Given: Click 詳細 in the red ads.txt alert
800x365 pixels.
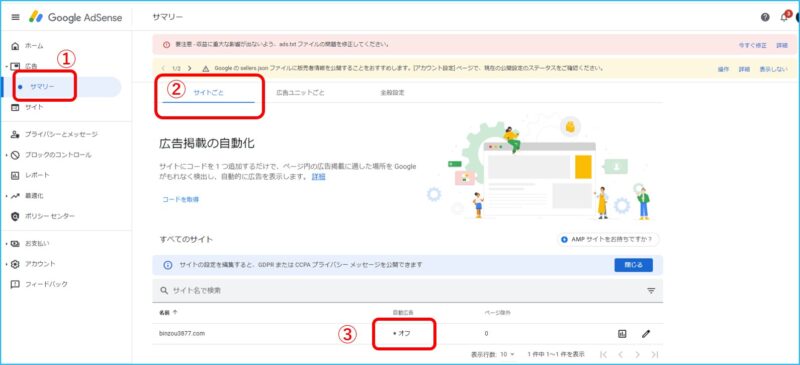Looking at the screenshot, I should pos(782,45).
